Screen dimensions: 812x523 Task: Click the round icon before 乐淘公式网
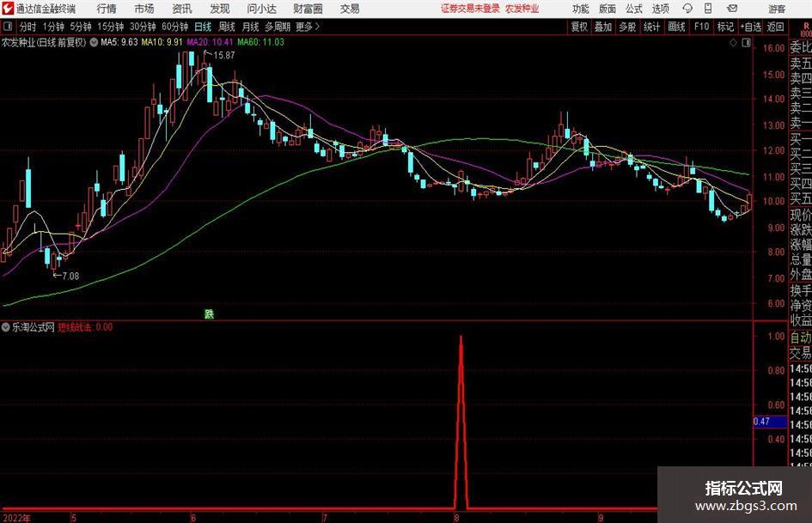pos(6,326)
